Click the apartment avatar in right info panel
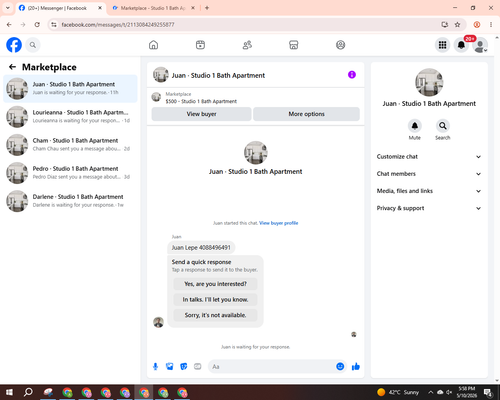Image resolution: width=500 pixels, height=400 pixels. (429, 82)
